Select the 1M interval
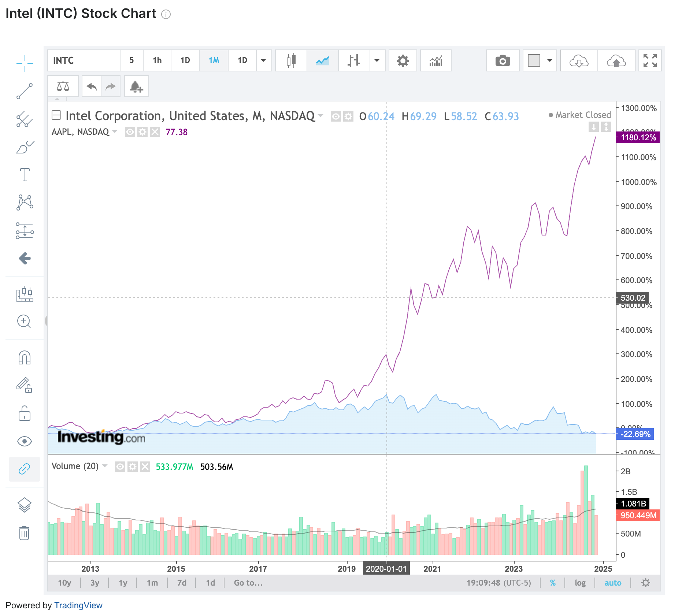Viewport: 682px width, 616px height. (214, 60)
